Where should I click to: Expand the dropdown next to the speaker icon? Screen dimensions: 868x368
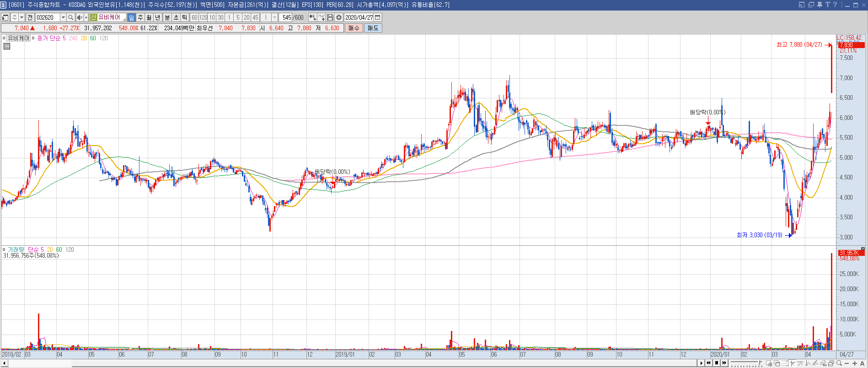click(x=86, y=17)
